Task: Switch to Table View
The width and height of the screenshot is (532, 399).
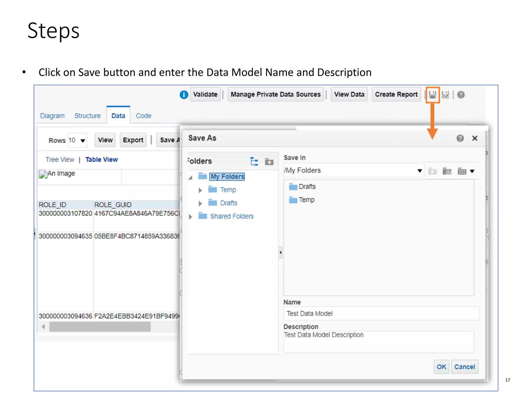Action: 102,159
